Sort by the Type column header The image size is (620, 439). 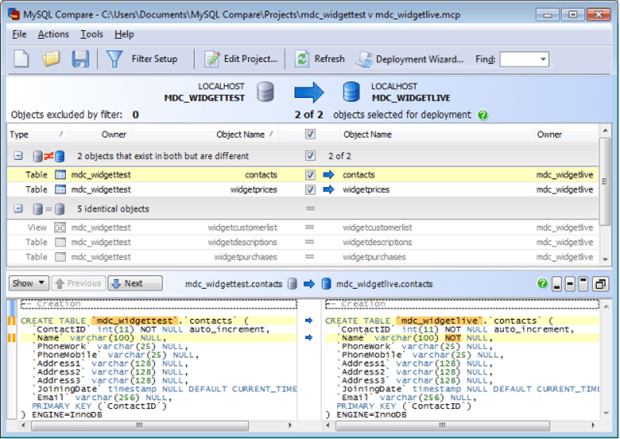(x=37, y=134)
